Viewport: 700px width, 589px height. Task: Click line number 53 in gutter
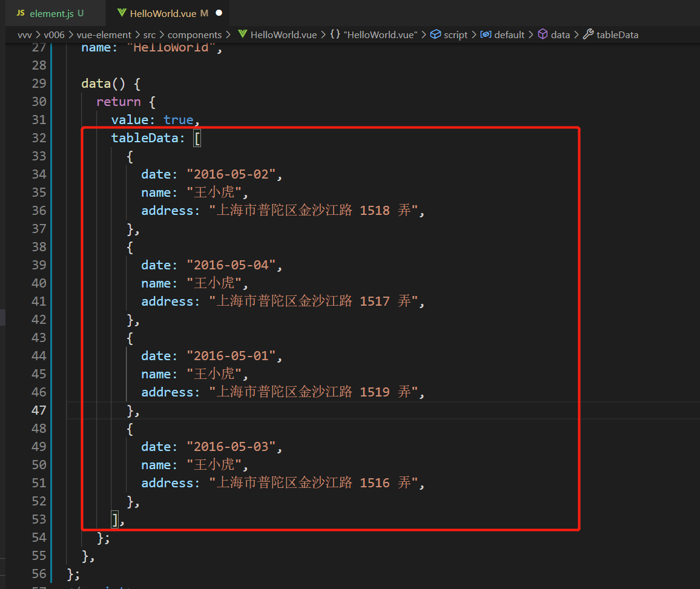coord(39,519)
